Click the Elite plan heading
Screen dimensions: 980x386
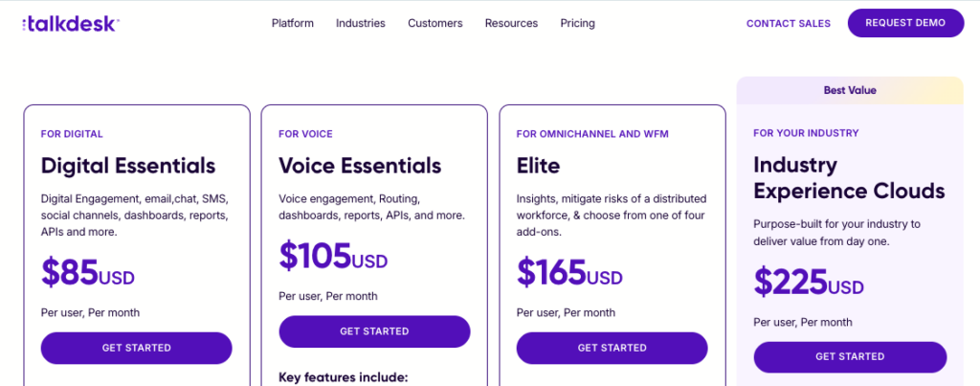point(538,166)
